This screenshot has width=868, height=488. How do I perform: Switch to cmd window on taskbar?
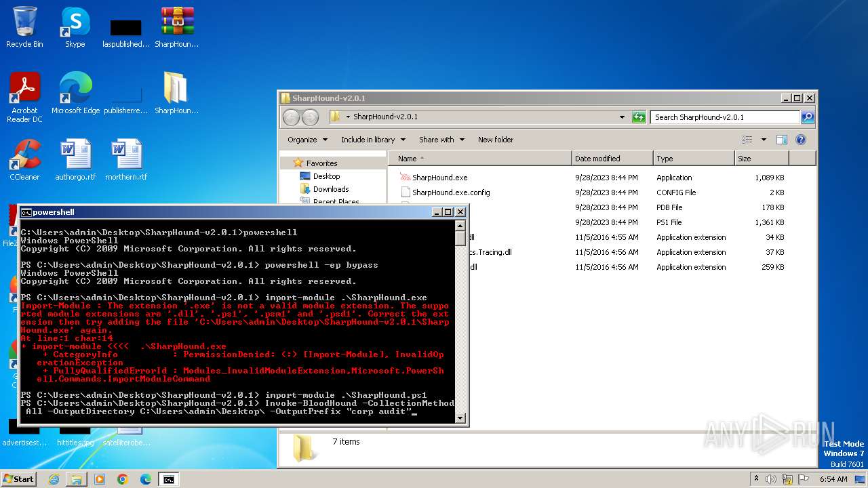[x=169, y=479]
